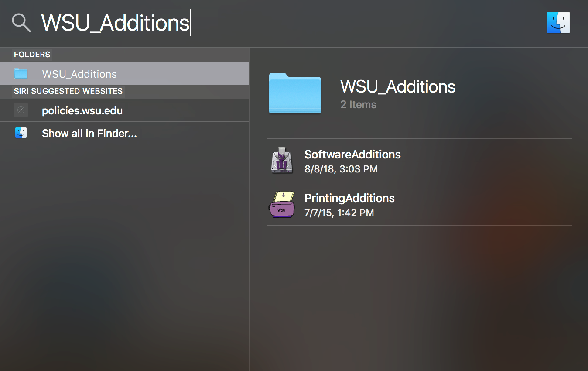Click the small folder icon in the results list
This screenshot has height=371, width=588.
click(21, 73)
